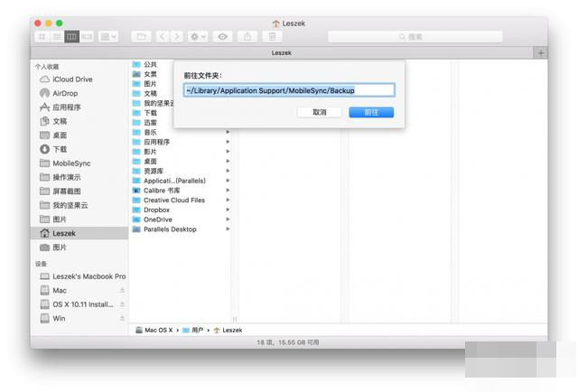The height and width of the screenshot is (392, 578).
Task: Open the gear action dropdown menu
Action: (196, 36)
